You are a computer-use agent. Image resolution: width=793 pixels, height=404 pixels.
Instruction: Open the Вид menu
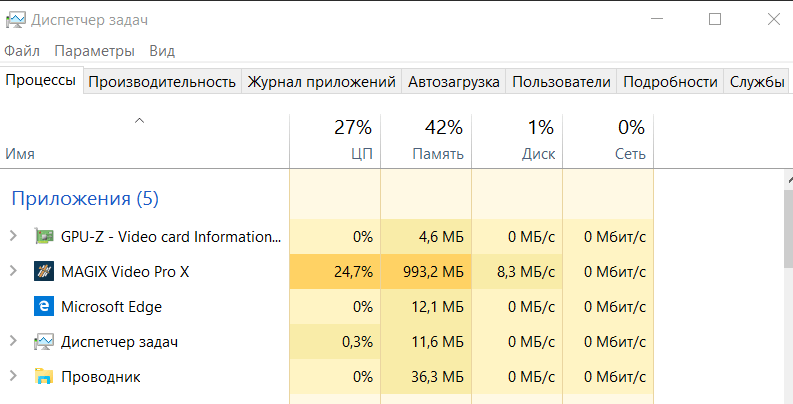point(162,51)
